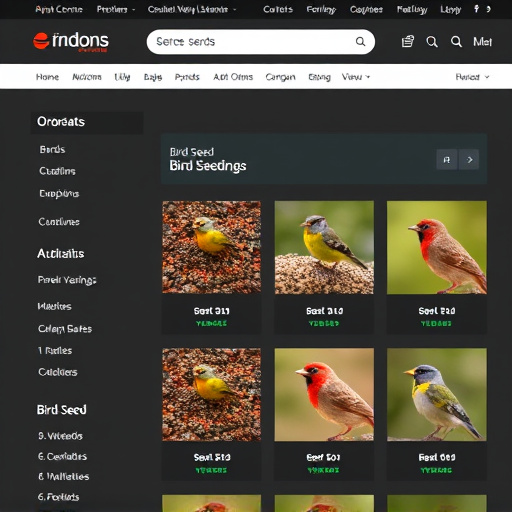This screenshot has width=512, height=512.
Task: Click the Eaing navigation item
Action: tap(319, 77)
